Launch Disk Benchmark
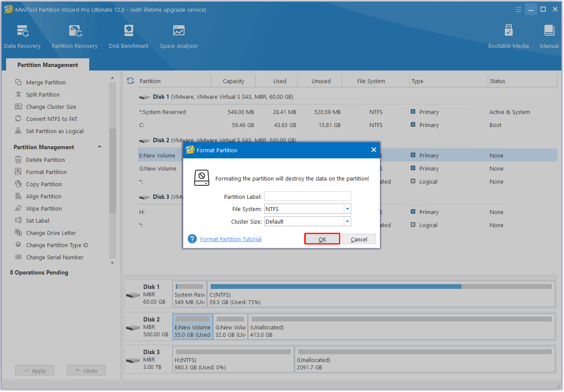Image resolution: width=564 pixels, height=392 pixels. 129,37
